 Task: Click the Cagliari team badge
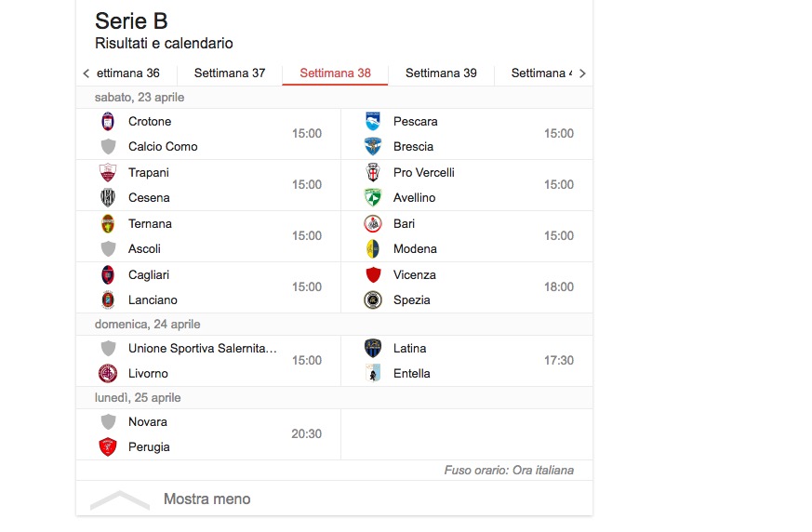click(108, 274)
